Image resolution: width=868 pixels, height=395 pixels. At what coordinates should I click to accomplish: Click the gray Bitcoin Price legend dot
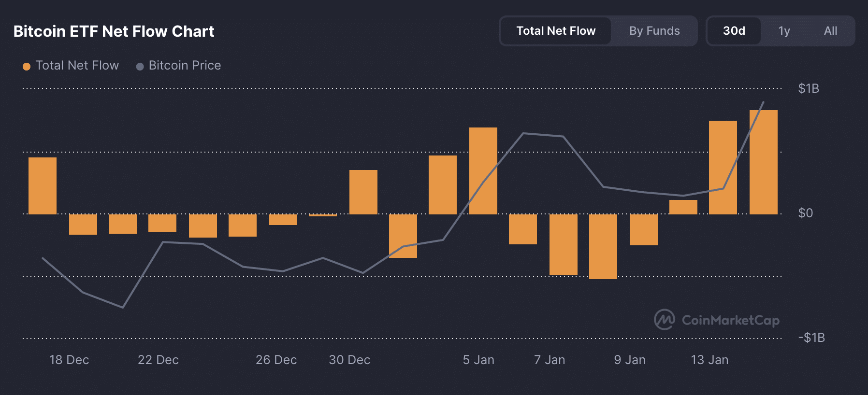[140, 66]
